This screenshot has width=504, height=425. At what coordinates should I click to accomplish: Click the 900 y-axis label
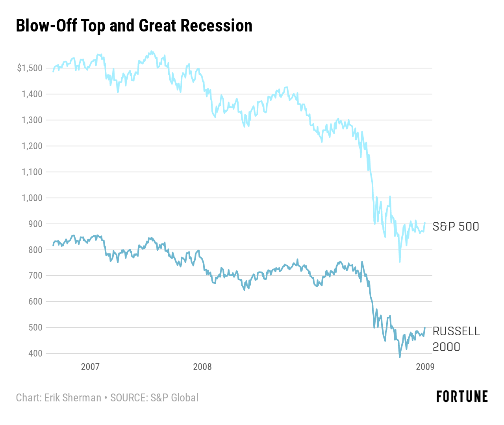coord(35,224)
